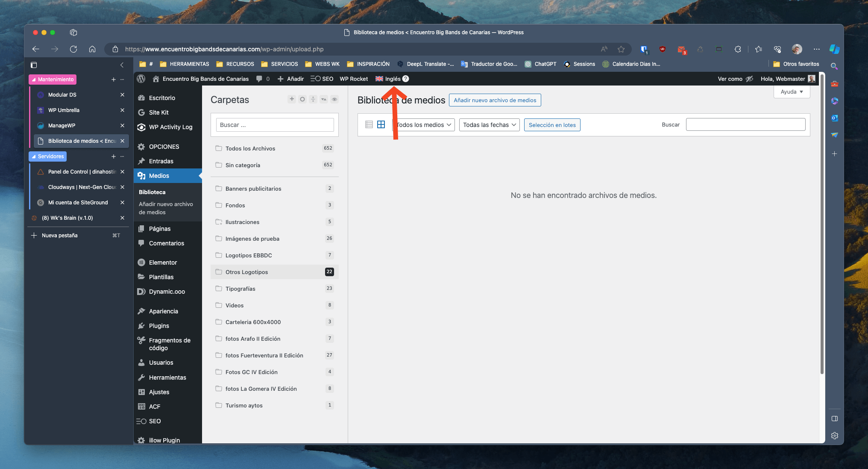Click the Herramientas wrench icon
The height and width of the screenshot is (469, 868).
click(x=141, y=378)
